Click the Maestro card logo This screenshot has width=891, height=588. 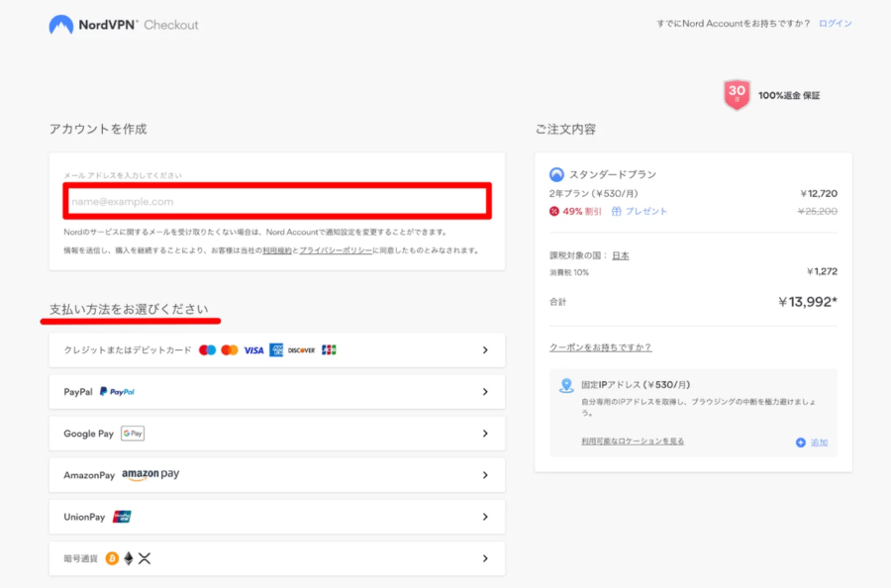pos(208,350)
